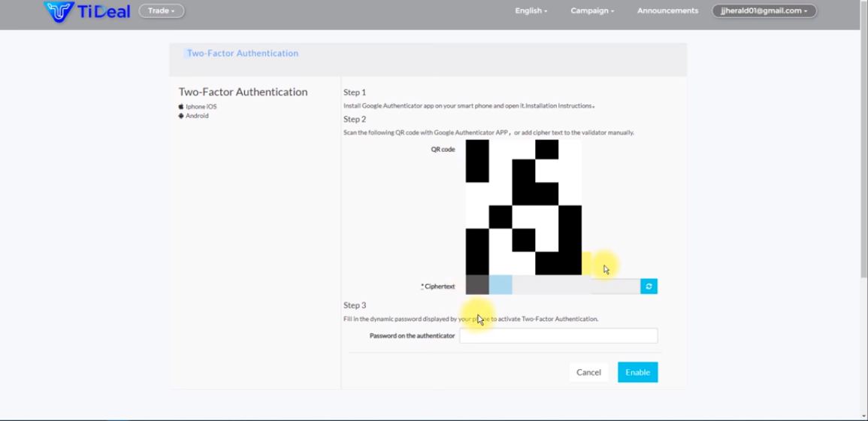This screenshot has height=421, width=868.
Task: Click the Two-Factor Authentication sidebar heading
Action: coord(243,92)
